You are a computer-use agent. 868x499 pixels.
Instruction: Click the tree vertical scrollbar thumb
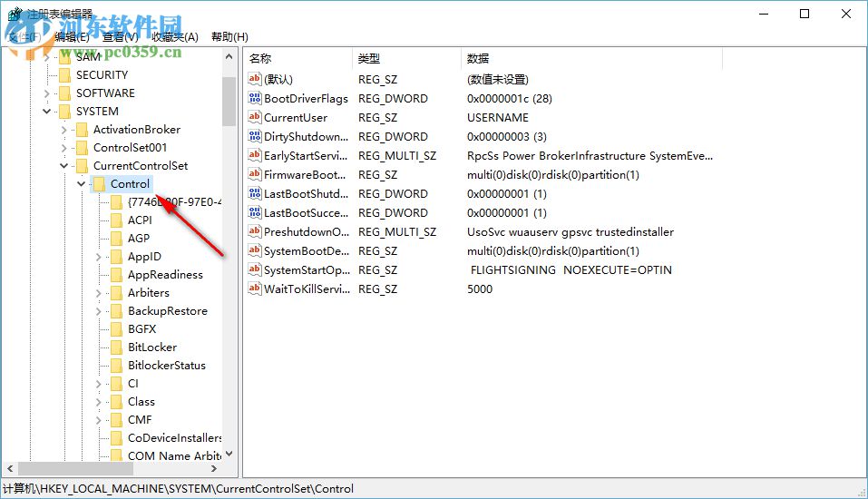[x=229, y=102]
